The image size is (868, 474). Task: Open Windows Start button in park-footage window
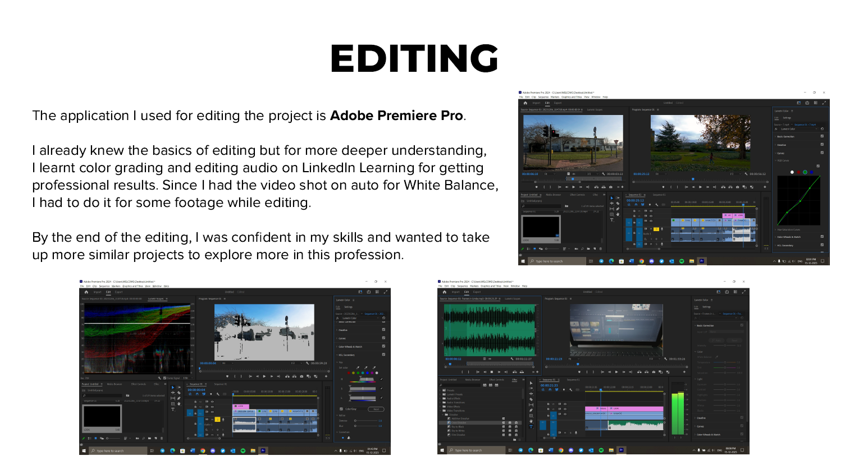coord(523,261)
